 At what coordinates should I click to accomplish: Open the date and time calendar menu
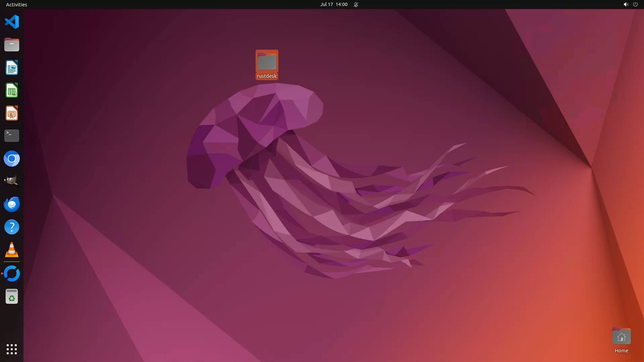click(333, 4)
